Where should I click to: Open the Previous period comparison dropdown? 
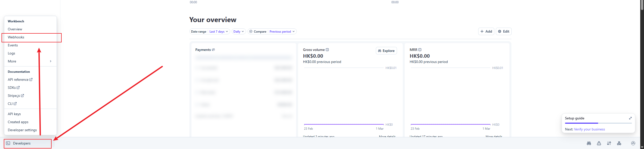282,31
